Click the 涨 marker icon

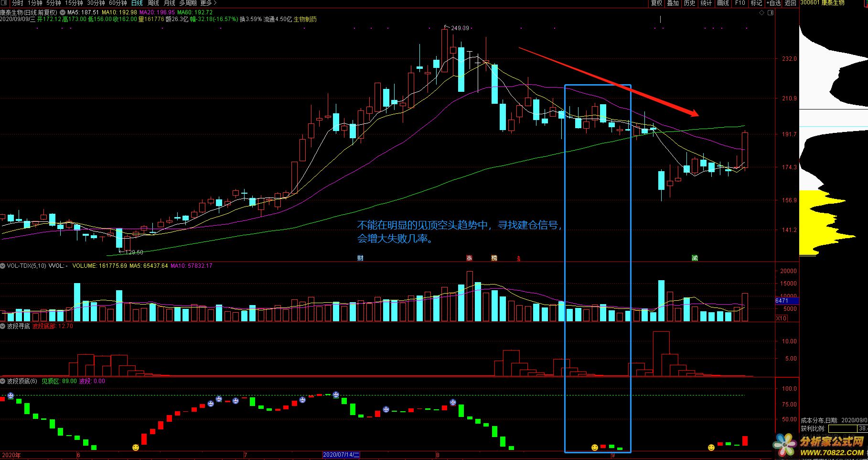(470, 258)
